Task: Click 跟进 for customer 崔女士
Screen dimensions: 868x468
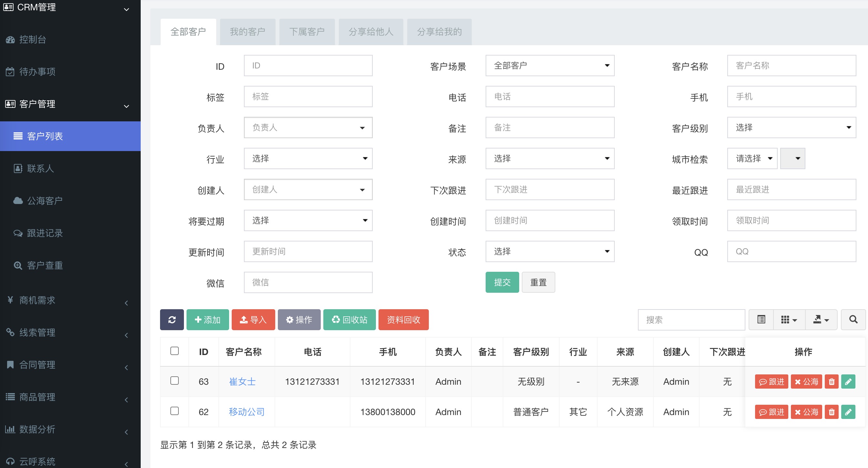Action: 771,382
